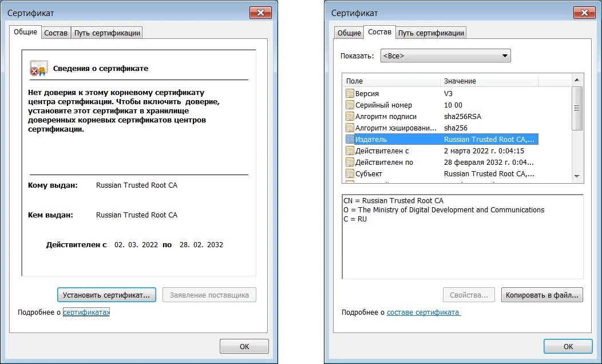The width and height of the screenshot is (602, 364).
Task: Switch to Общие tab in left window
Action: (x=25, y=32)
